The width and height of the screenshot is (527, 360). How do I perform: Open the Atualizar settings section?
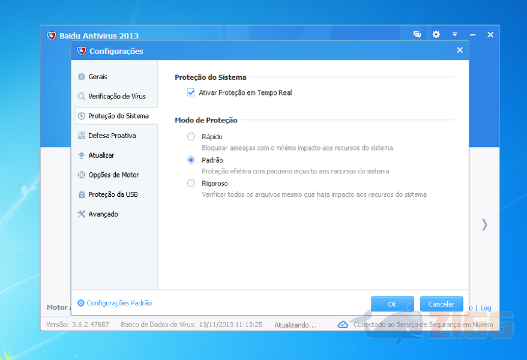116,155
